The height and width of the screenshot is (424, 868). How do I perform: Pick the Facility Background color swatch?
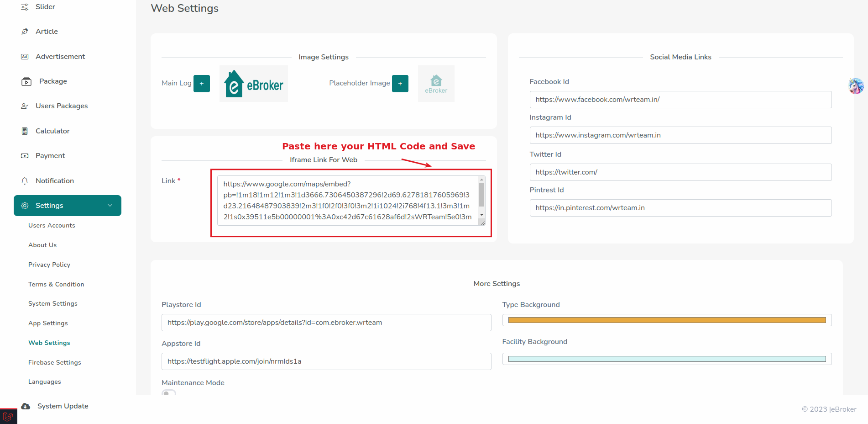click(x=667, y=359)
